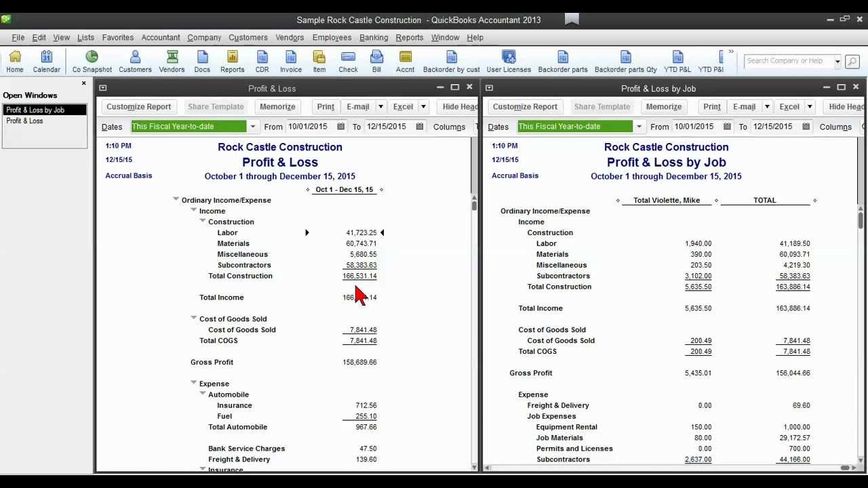Click Labor amount 41,723.25
The width and height of the screenshot is (868, 488).
point(361,232)
